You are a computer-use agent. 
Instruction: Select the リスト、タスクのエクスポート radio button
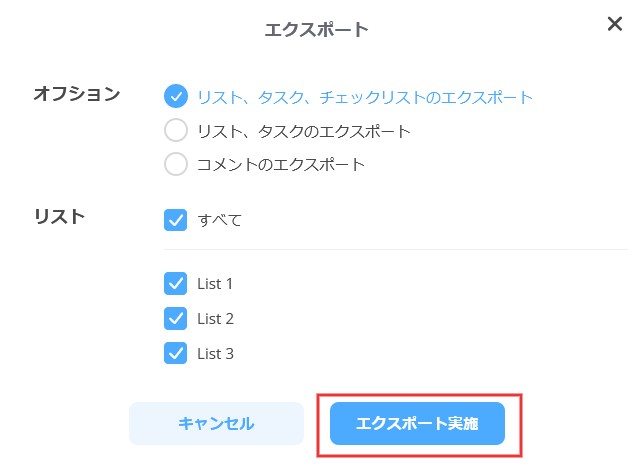pyautogui.click(x=176, y=130)
